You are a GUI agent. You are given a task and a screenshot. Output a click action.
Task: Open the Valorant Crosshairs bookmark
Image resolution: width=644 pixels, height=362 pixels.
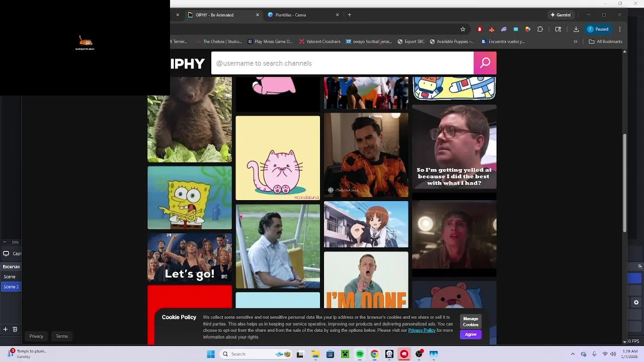pyautogui.click(x=319, y=42)
